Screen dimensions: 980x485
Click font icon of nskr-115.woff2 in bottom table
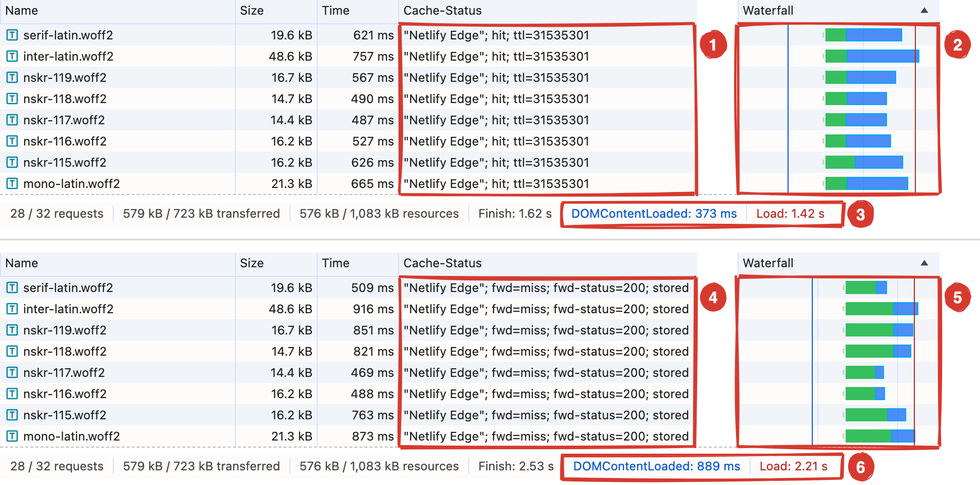pyautogui.click(x=12, y=415)
